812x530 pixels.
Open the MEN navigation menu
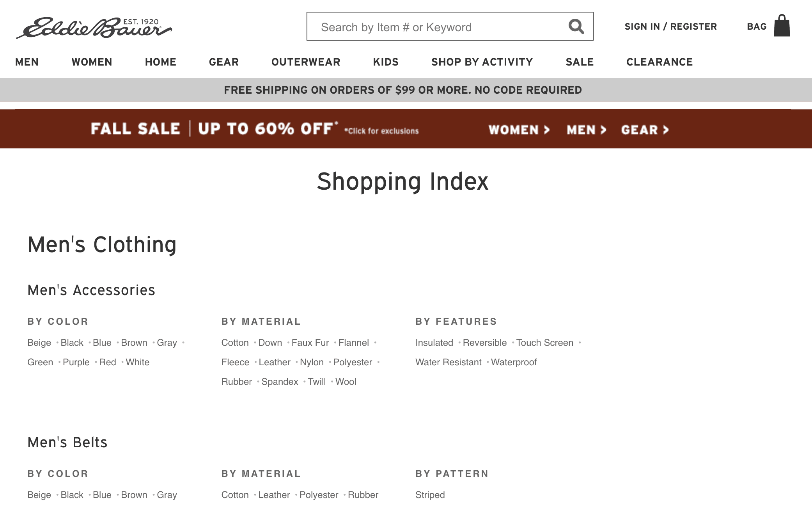pyautogui.click(x=27, y=62)
